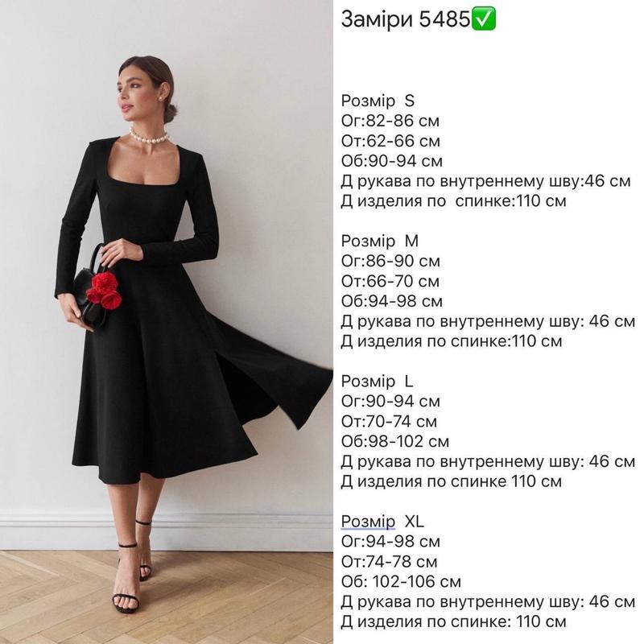
Task: Click 'От:74-78 см' waist line for XL
Action: [x=390, y=561]
